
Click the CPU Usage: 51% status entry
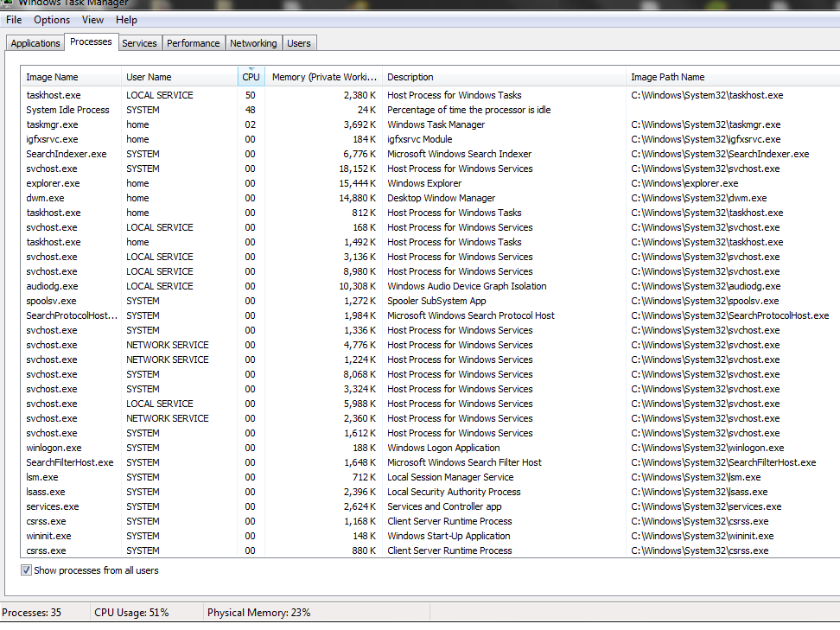[x=131, y=613]
